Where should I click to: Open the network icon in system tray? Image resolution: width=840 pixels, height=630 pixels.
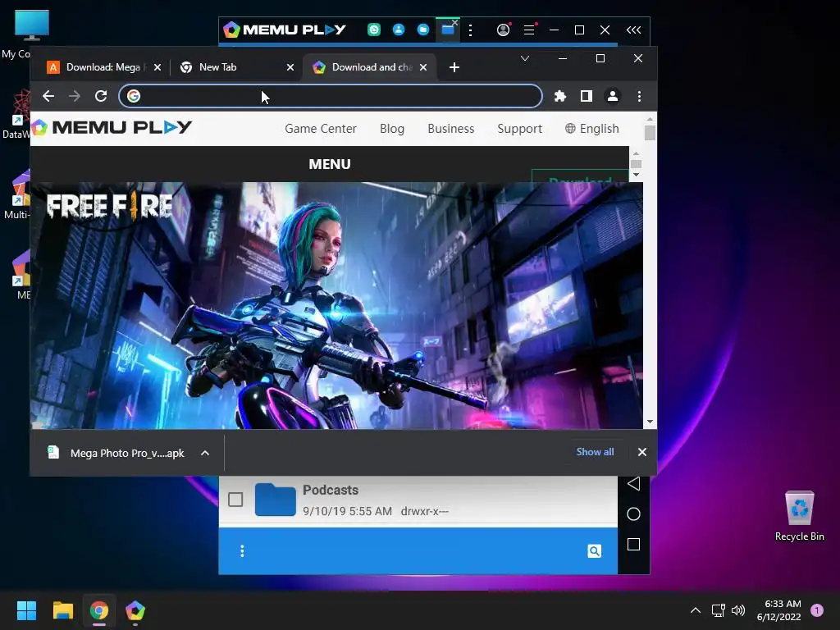tap(718, 610)
